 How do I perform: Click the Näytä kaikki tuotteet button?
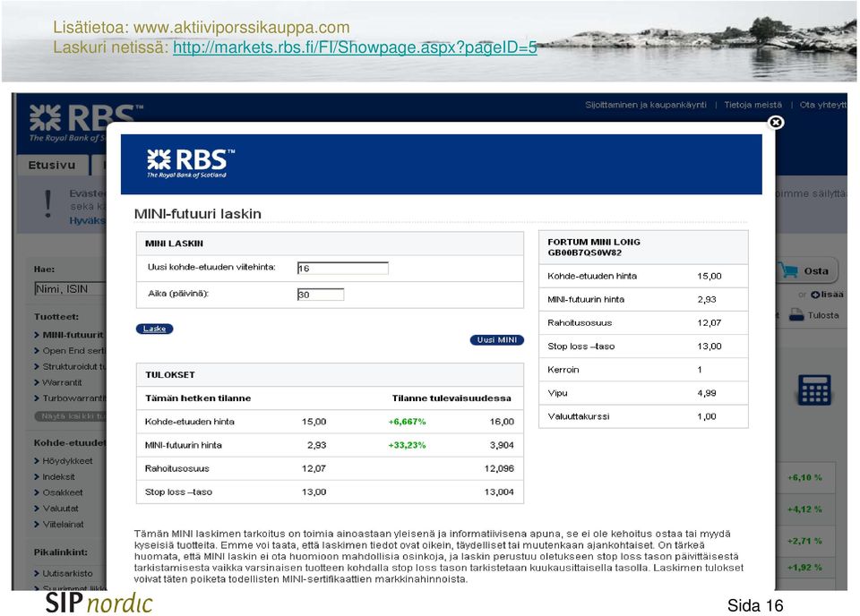coord(71,416)
